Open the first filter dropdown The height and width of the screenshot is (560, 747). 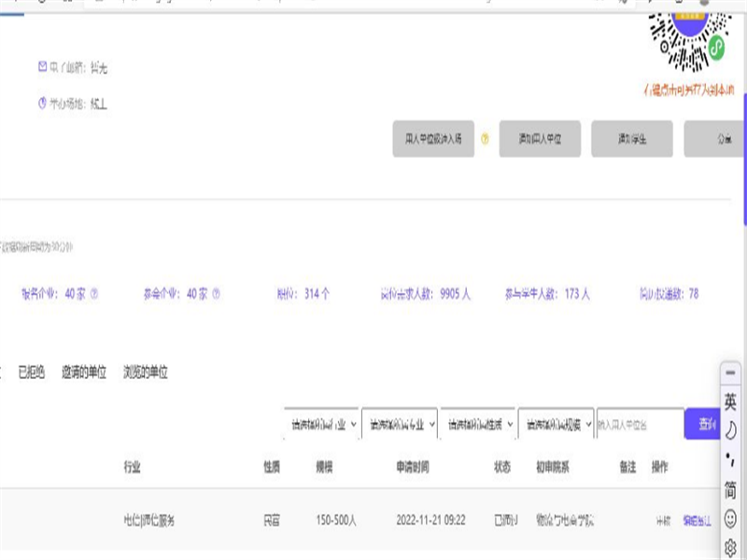click(x=321, y=424)
